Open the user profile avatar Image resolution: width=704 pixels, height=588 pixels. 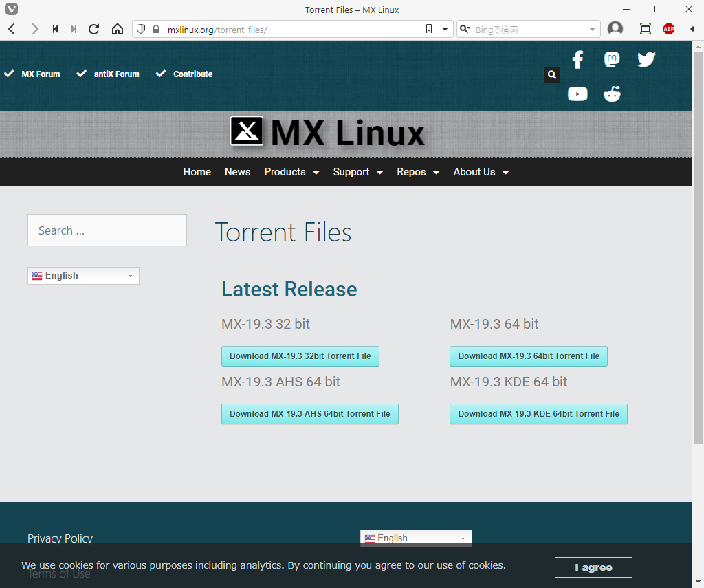(x=615, y=29)
